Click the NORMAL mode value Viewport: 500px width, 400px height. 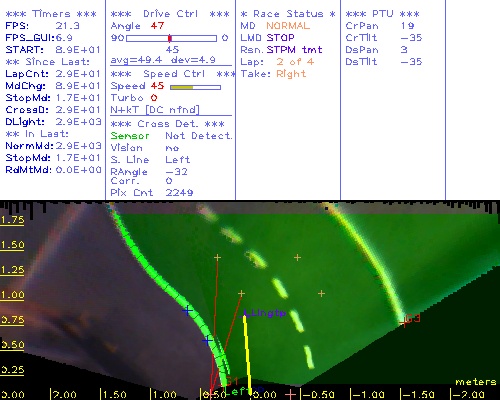point(288,26)
